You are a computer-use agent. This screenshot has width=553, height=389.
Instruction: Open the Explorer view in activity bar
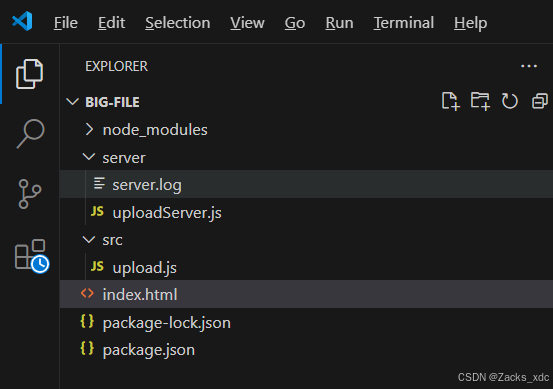(30, 74)
